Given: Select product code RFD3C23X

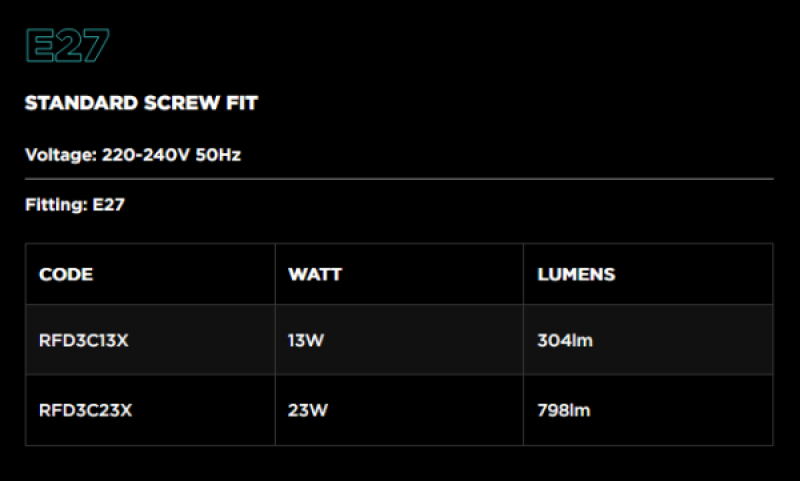Looking at the screenshot, I should (85, 410).
